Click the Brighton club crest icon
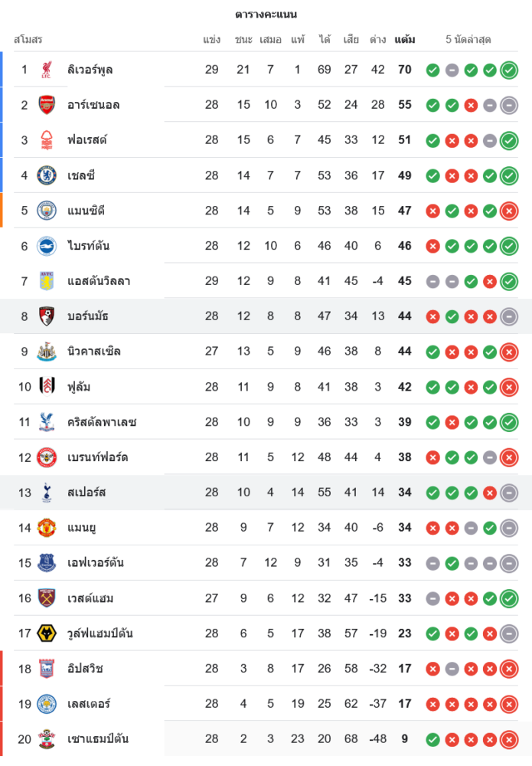This screenshot has height=766, width=532. (47, 246)
